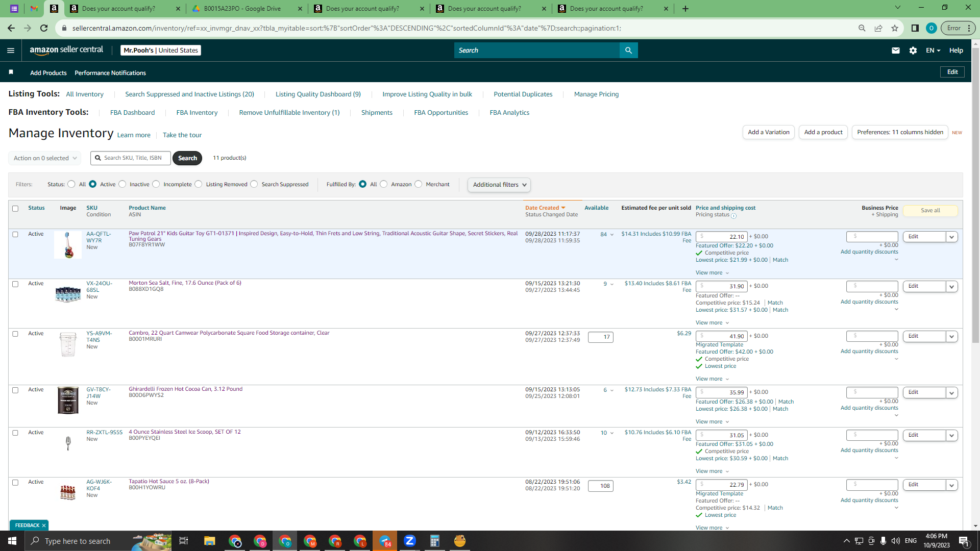Click the bookmark flag icon

point(11,72)
